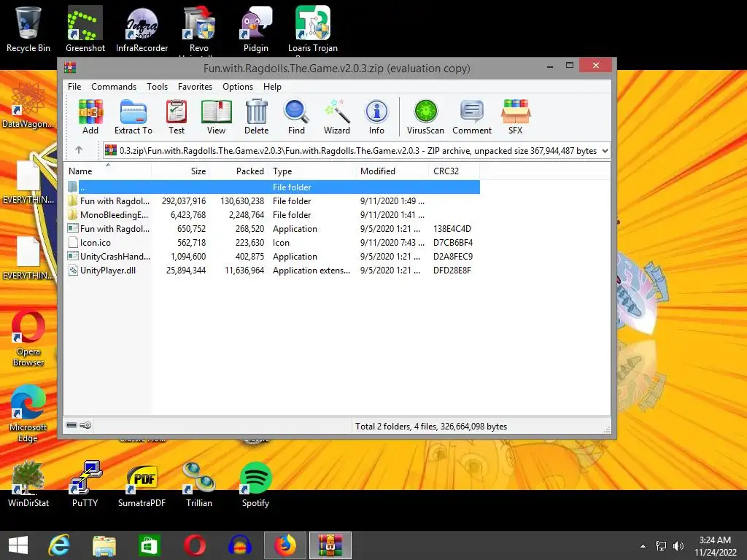Select the Icon.ico file
The height and width of the screenshot is (560, 747).
click(273, 242)
